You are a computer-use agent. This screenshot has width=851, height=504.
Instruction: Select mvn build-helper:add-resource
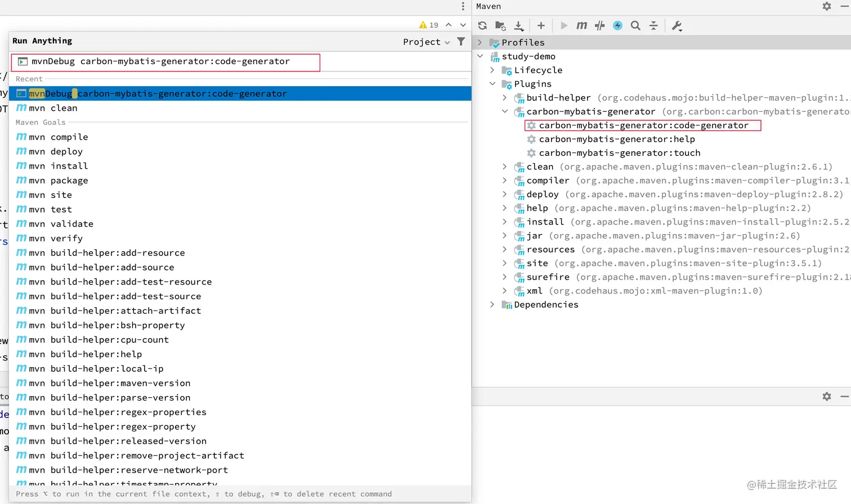coord(240,253)
